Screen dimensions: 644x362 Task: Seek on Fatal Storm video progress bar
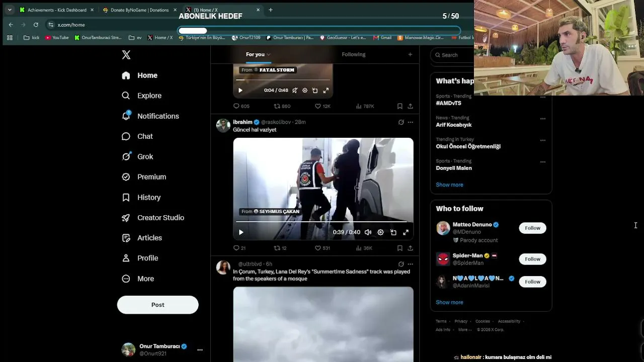pos(283,80)
